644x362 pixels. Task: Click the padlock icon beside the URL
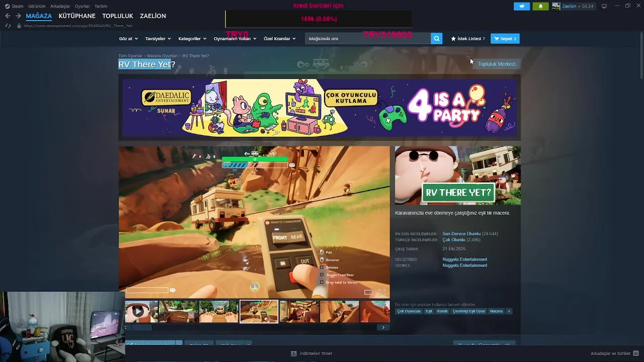[x=19, y=26]
